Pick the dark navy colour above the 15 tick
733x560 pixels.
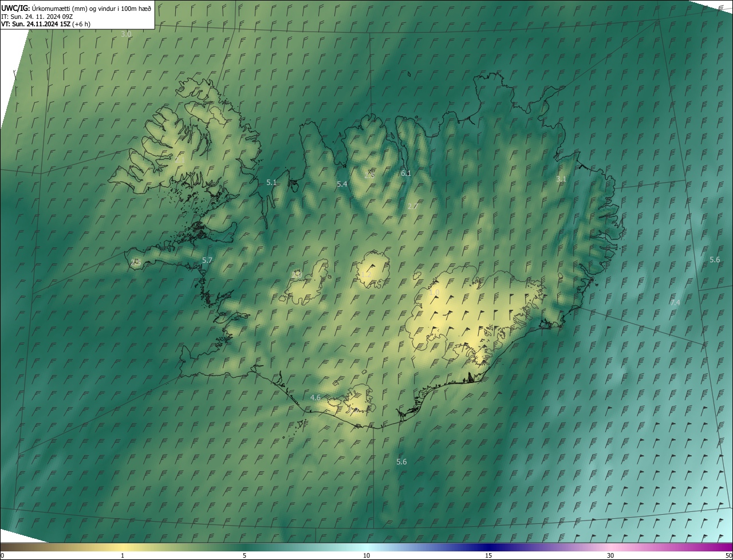click(488, 547)
